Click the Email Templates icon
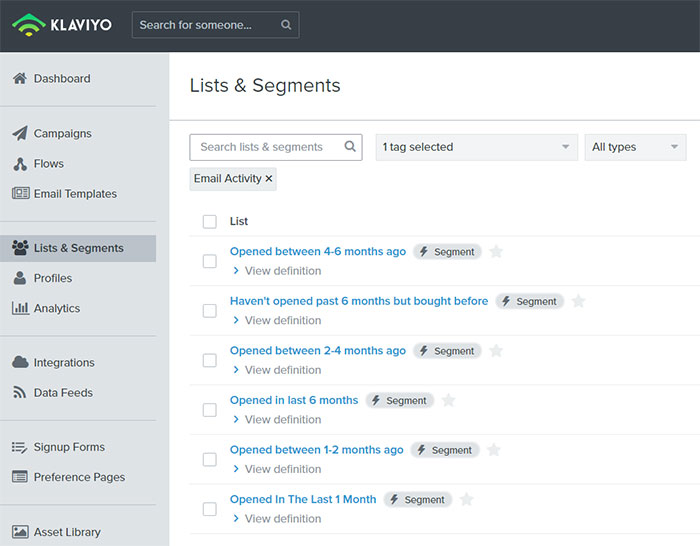700x546 pixels. (x=21, y=193)
